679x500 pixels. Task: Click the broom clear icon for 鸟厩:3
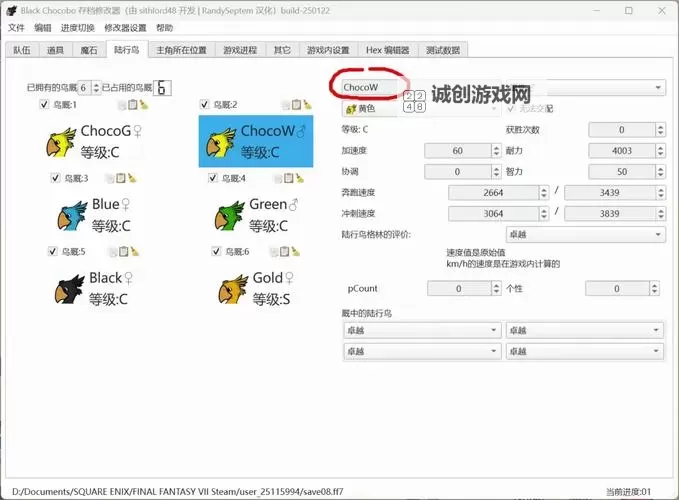click(x=132, y=178)
